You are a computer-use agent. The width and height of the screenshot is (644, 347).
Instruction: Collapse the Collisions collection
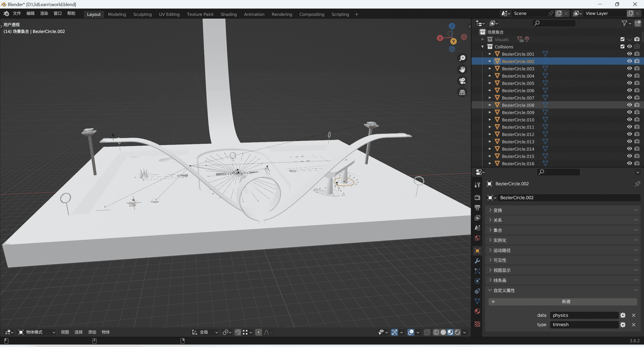click(482, 47)
